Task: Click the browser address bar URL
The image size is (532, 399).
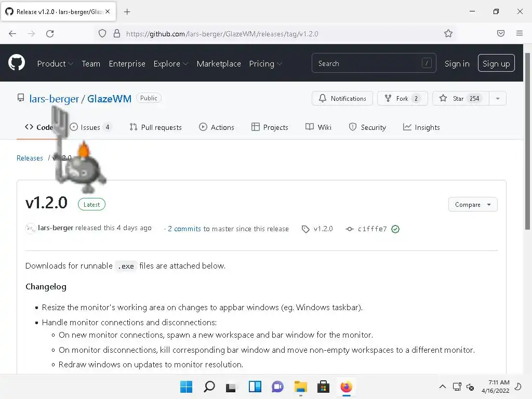Action: (x=222, y=34)
